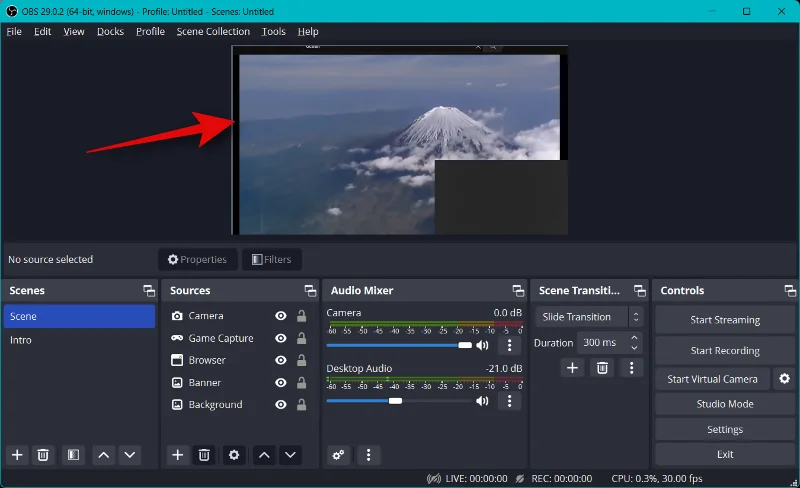
Task: Hide the Camera source eye icon
Action: click(281, 316)
